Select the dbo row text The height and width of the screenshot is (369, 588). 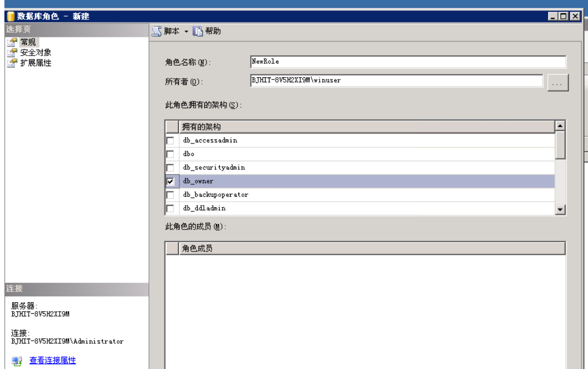(x=189, y=154)
